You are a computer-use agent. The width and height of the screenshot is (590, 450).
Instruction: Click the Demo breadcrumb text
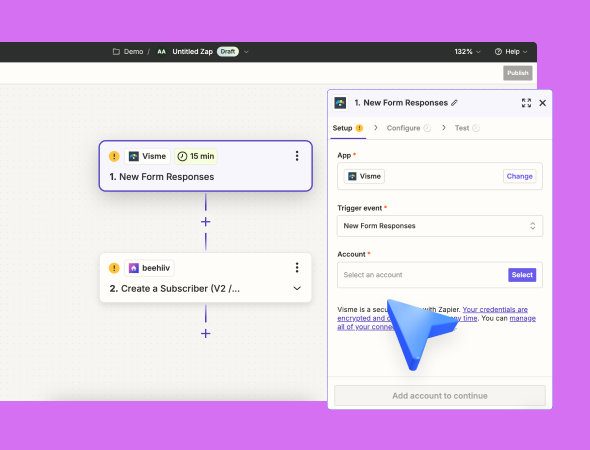pyautogui.click(x=134, y=52)
